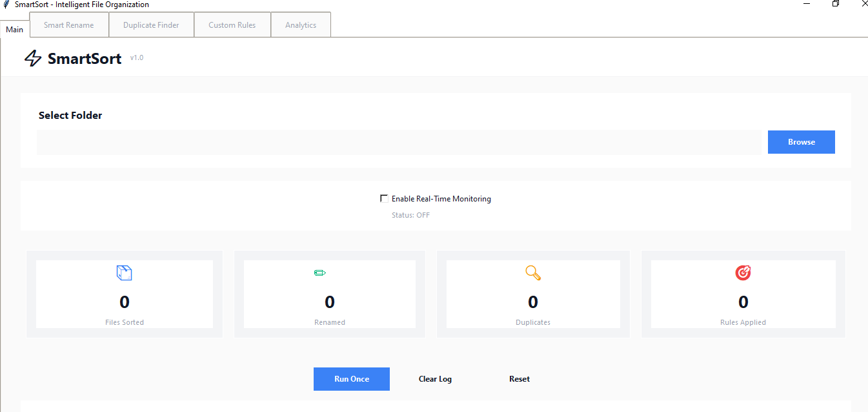Click the Run Once button
Viewport: 868px width, 412px height.
[x=352, y=379]
